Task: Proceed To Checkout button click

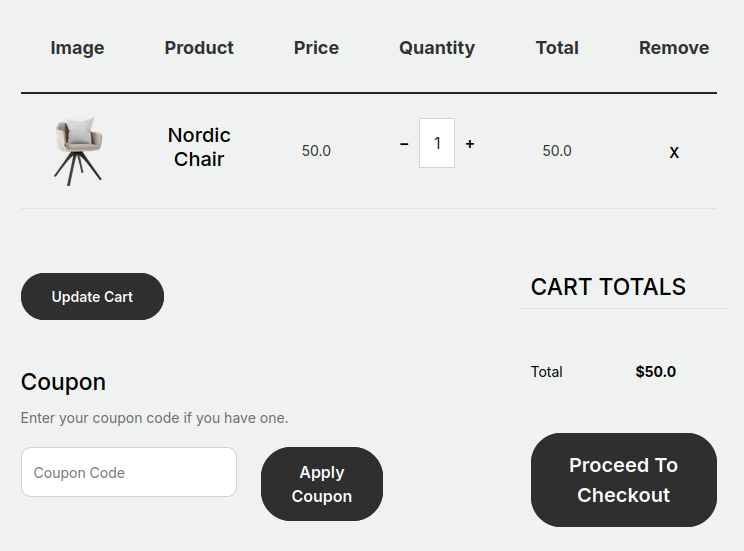Action: click(623, 480)
